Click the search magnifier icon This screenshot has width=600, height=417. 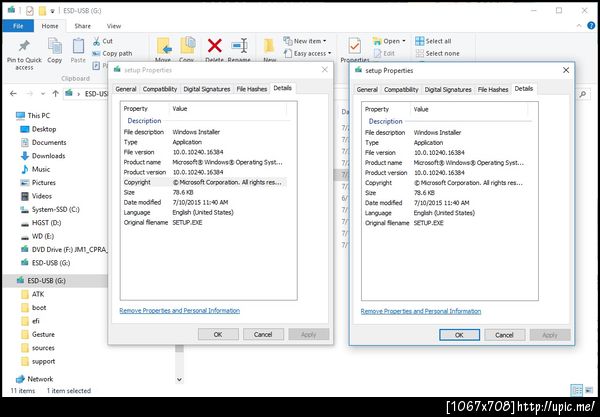coord(583,94)
